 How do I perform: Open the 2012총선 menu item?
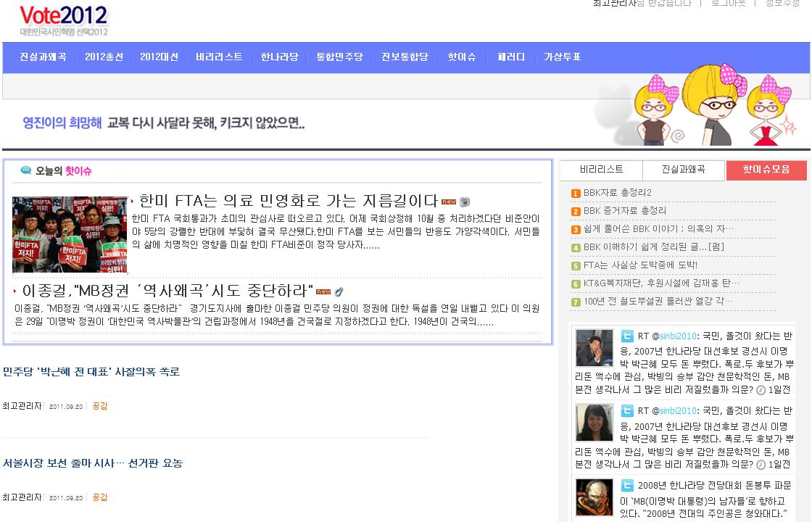(x=104, y=57)
